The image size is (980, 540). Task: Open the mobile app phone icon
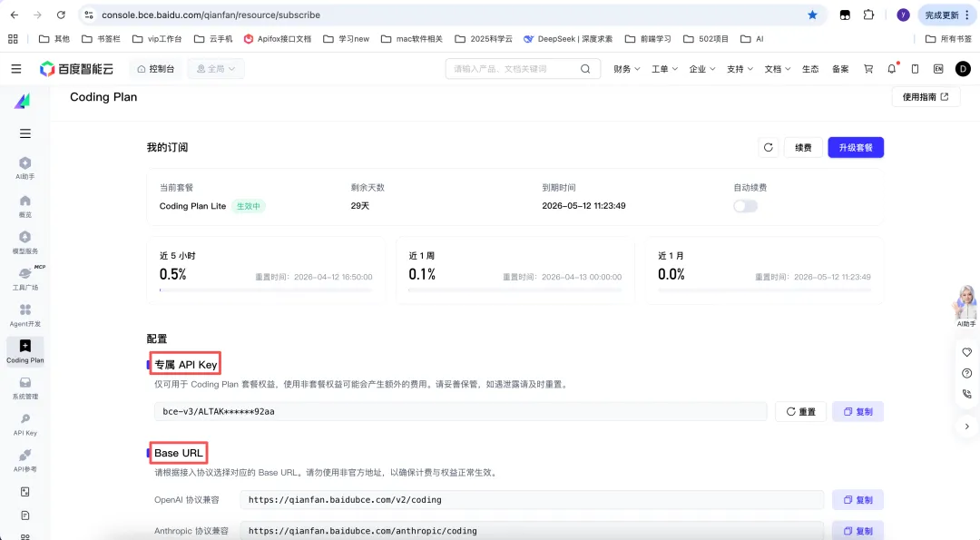click(x=915, y=69)
